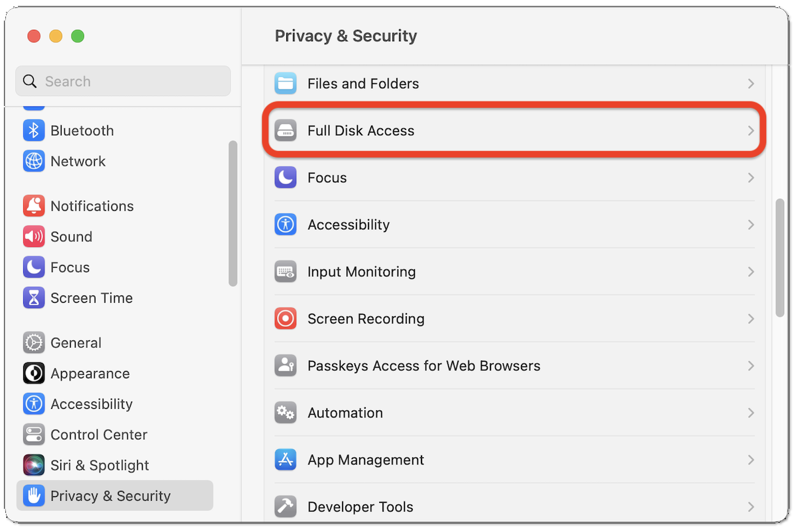
Task: Click the Siri & Spotlight icon
Action: (x=34, y=465)
